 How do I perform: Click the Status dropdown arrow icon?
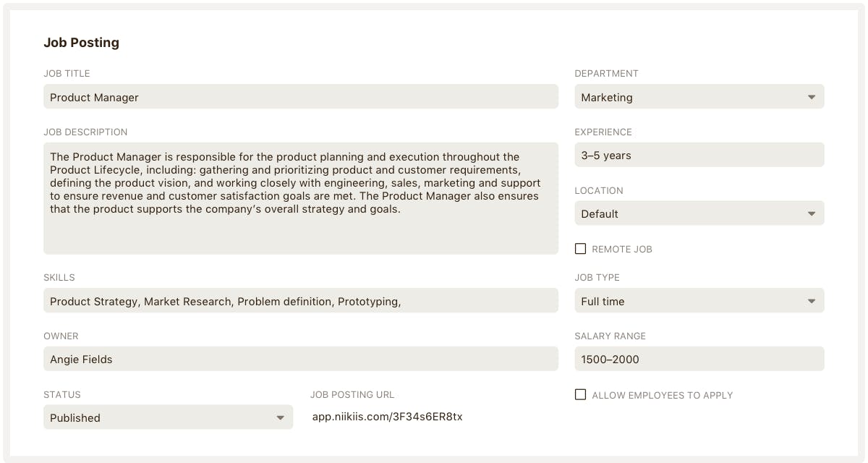(x=281, y=417)
